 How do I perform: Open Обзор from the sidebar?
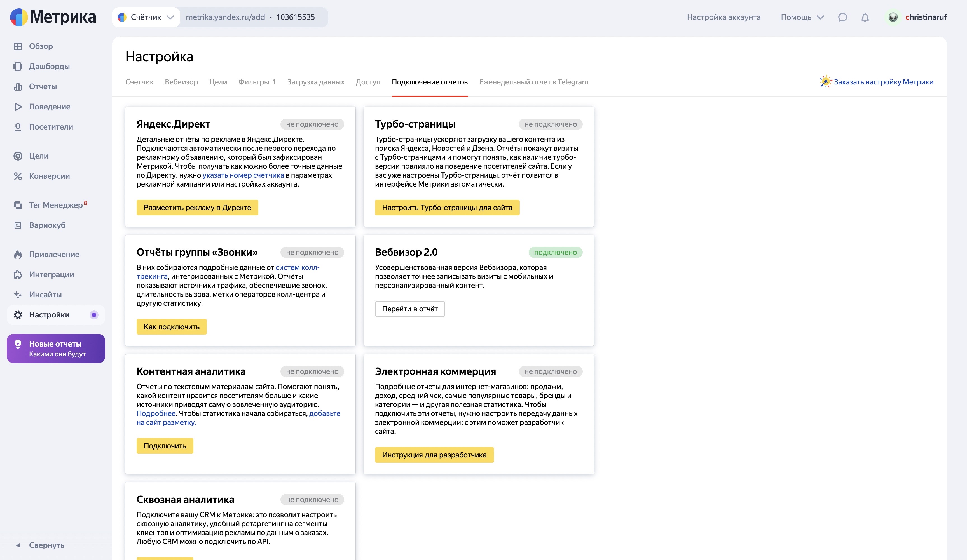pos(41,46)
